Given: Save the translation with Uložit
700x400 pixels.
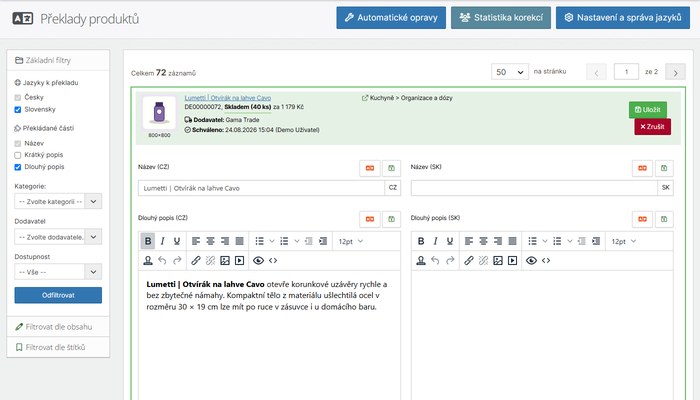Looking at the screenshot, I should [648, 109].
